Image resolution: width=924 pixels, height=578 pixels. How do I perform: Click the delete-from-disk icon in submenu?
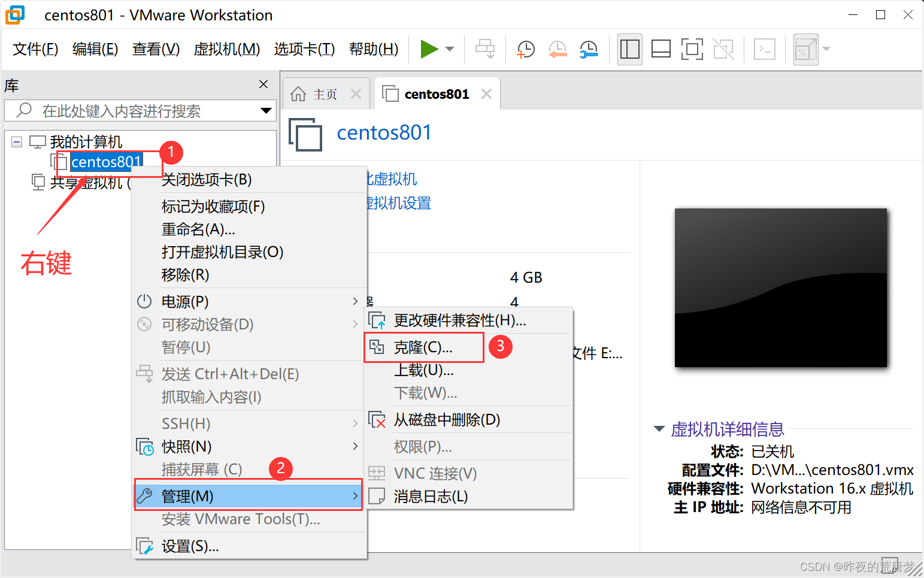click(377, 420)
